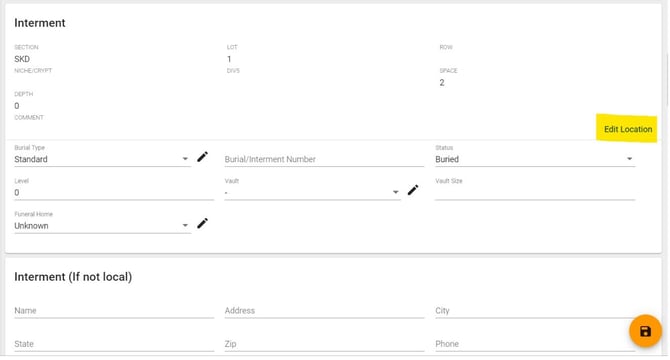Click the Name field under Interment (If not local)

(114, 310)
